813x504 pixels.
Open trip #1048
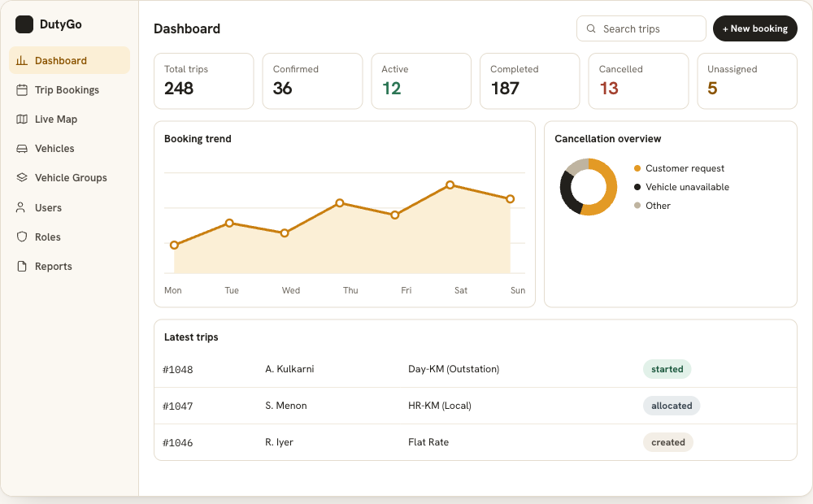[178, 370]
